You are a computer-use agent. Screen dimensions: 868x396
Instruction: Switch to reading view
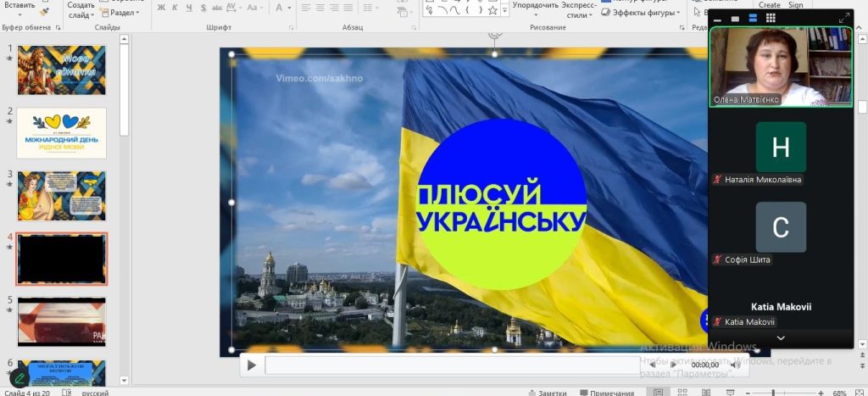point(706,392)
